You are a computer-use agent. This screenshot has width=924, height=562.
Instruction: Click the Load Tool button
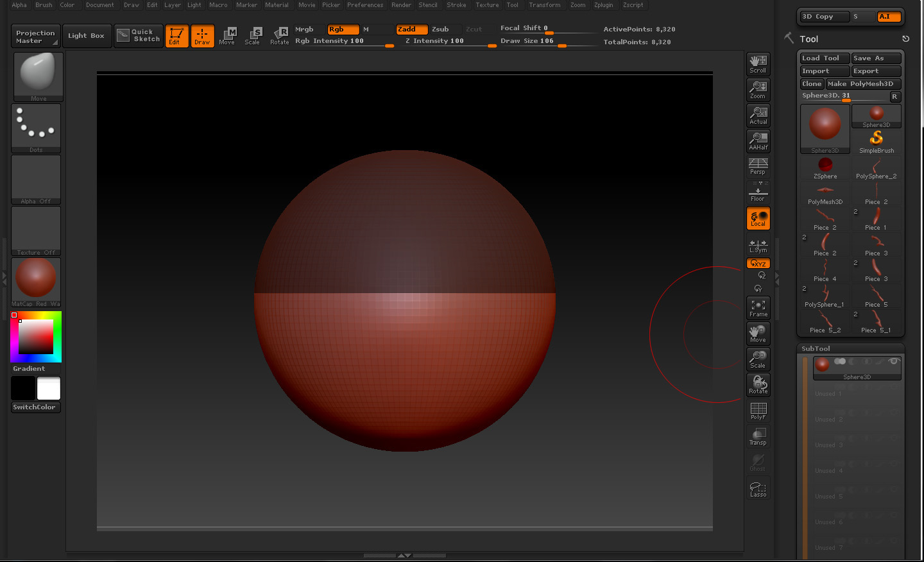point(825,58)
